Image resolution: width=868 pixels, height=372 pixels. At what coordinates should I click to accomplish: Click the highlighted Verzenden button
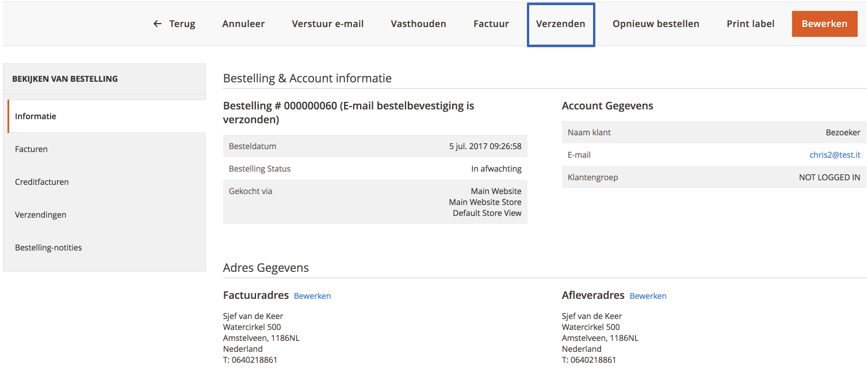tap(560, 24)
